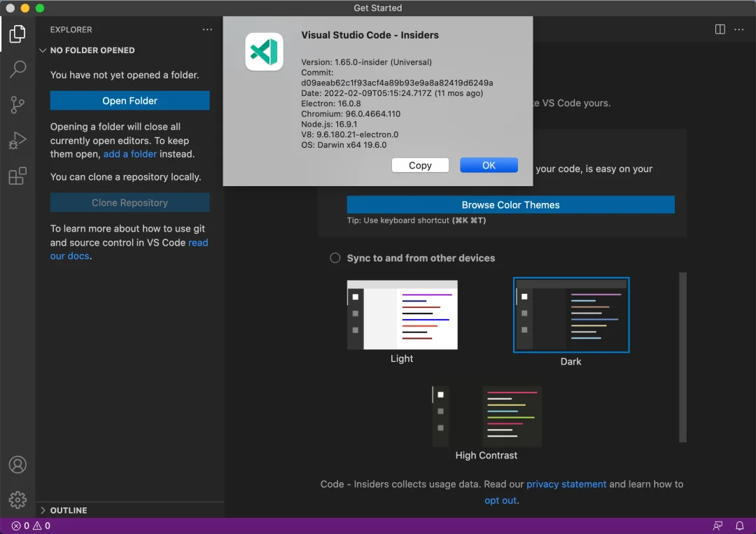Open the Source Control view icon
Image resolution: width=756 pixels, height=534 pixels.
point(17,104)
